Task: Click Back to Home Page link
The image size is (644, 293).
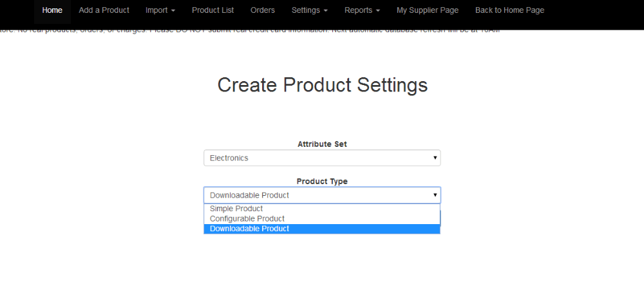Action: [x=509, y=10]
